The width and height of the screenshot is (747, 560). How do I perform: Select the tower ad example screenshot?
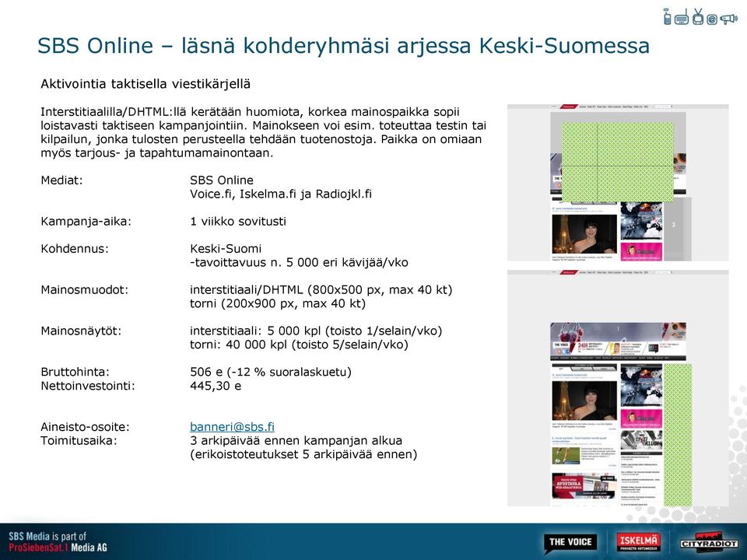coord(618,388)
